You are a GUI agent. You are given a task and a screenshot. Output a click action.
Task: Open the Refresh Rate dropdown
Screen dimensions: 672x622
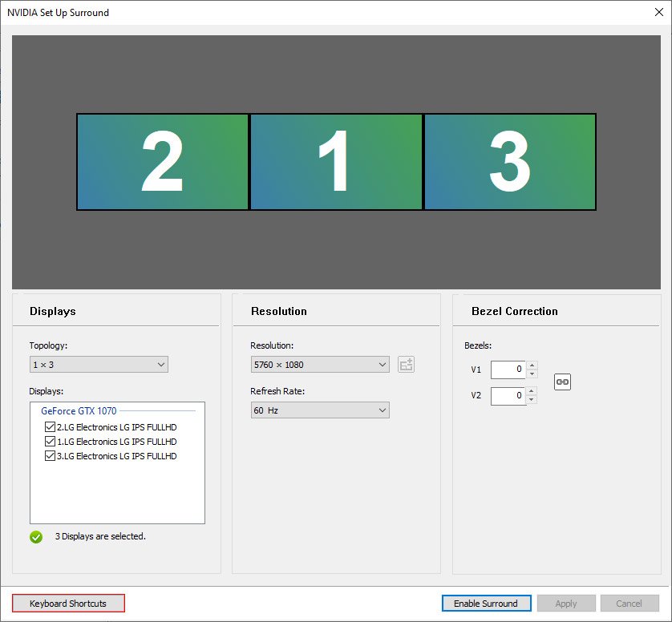pos(320,410)
